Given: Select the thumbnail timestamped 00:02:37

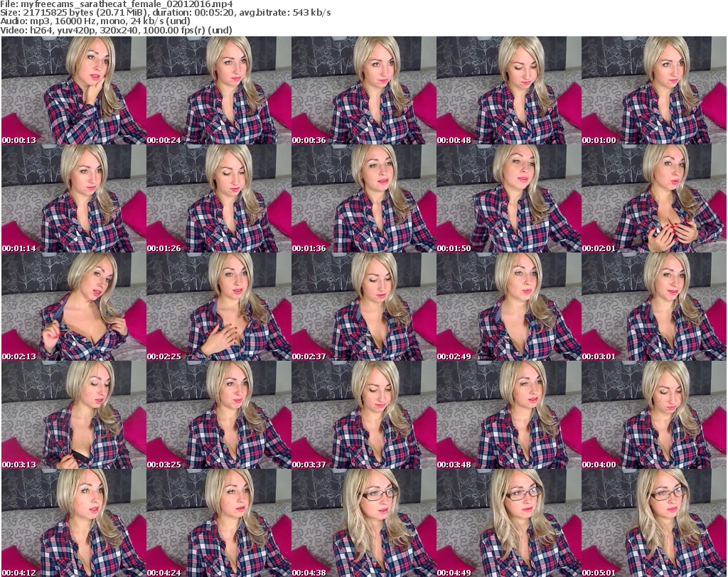Looking at the screenshot, I should point(363,307).
